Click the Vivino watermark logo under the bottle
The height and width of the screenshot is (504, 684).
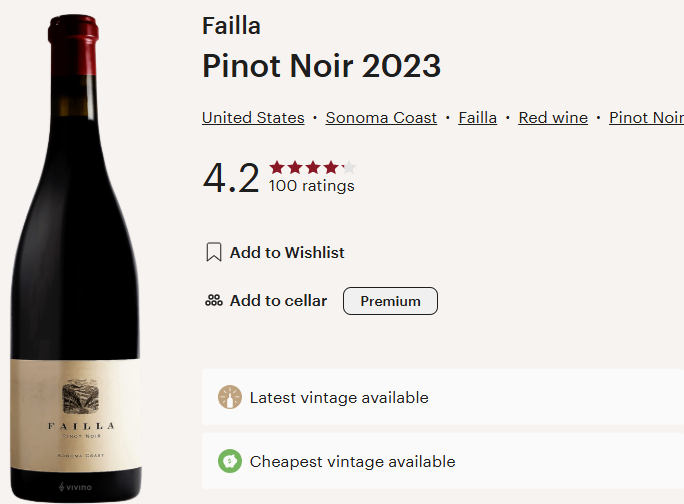75,487
